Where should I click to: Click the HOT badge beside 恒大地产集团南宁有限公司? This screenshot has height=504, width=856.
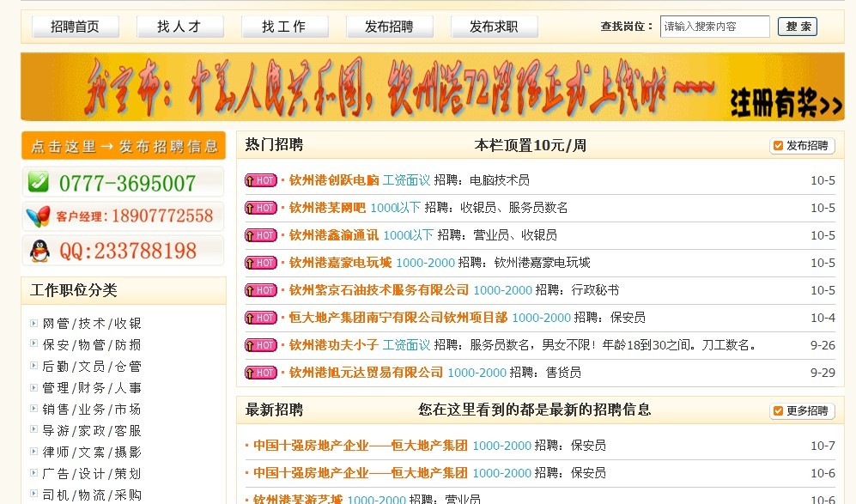[x=261, y=317]
